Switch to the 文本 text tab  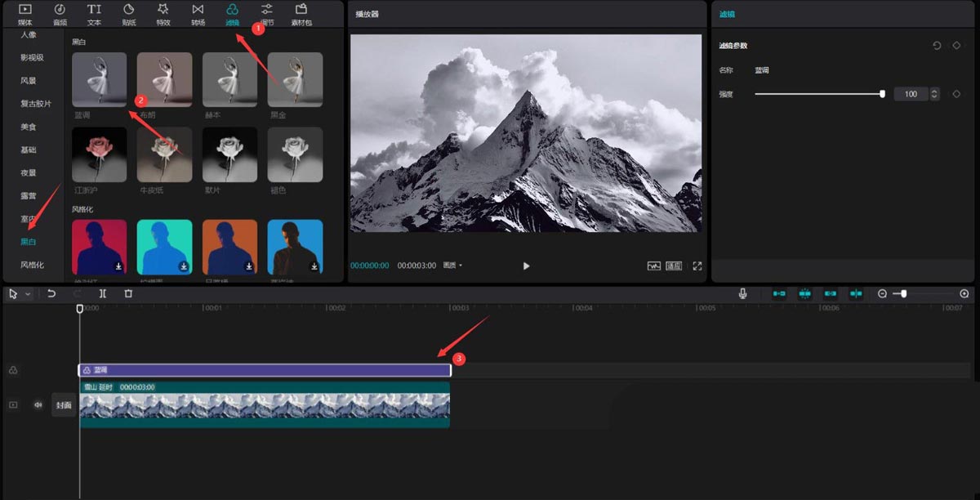pyautogui.click(x=94, y=13)
